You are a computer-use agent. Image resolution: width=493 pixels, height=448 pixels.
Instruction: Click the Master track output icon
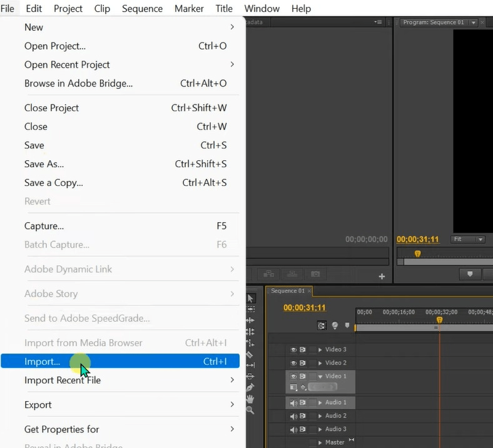[x=352, y=440]
